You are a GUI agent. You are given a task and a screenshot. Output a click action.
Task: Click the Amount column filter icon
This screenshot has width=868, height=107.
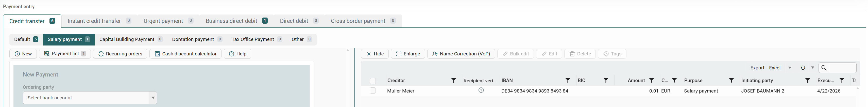[652, 81]
